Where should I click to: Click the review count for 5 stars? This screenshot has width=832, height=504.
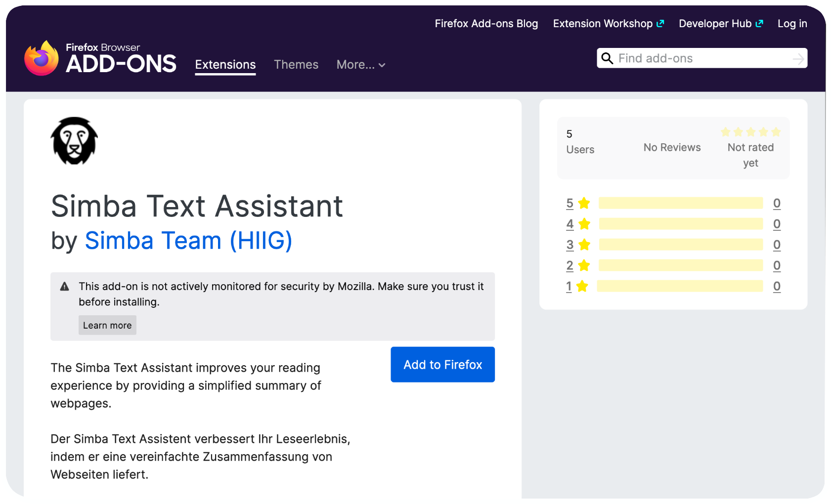(x=777, y=203)
